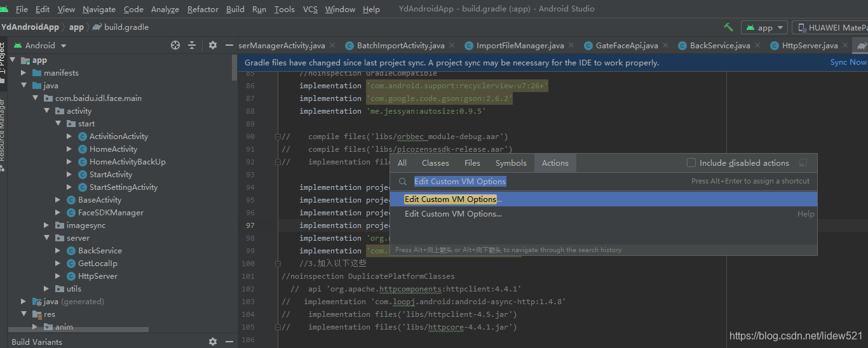Screen dimensions: 868x348
Task: Close the serManagerActivity.java tab
Action: 332,46
